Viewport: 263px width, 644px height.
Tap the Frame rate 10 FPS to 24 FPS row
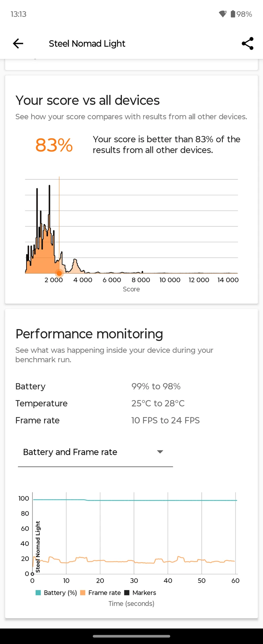pos(131,420)
